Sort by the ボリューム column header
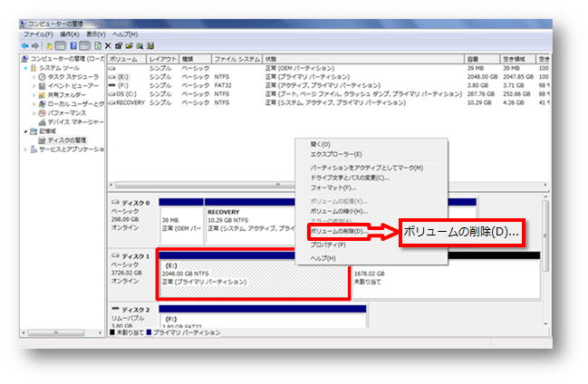 127,59
